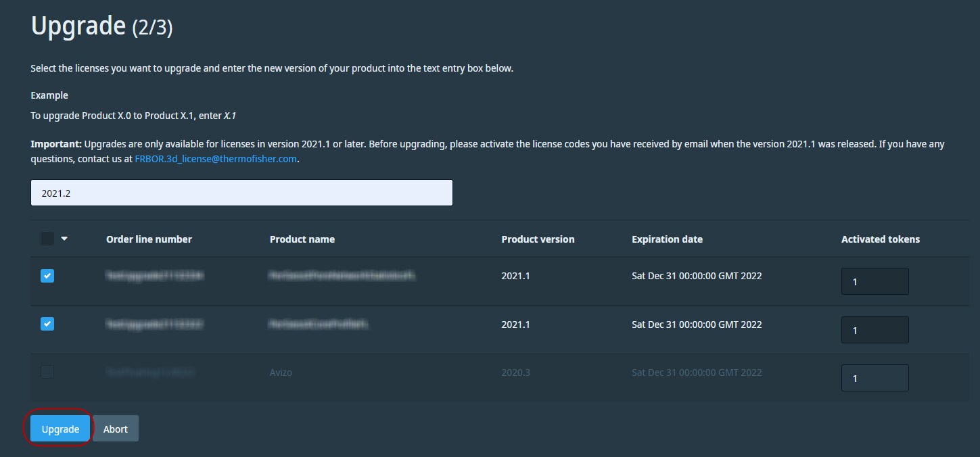Focus the new version text field containing 2021.2
This screenshot has width=980, height=457.
point(241,193)
